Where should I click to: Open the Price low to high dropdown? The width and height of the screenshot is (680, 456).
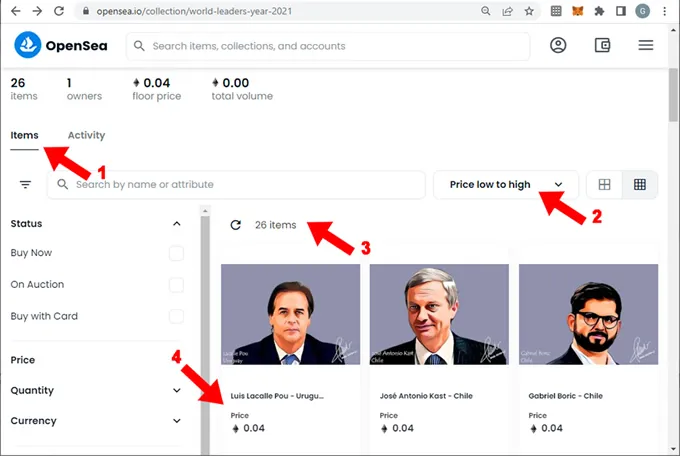pos(505,185)
